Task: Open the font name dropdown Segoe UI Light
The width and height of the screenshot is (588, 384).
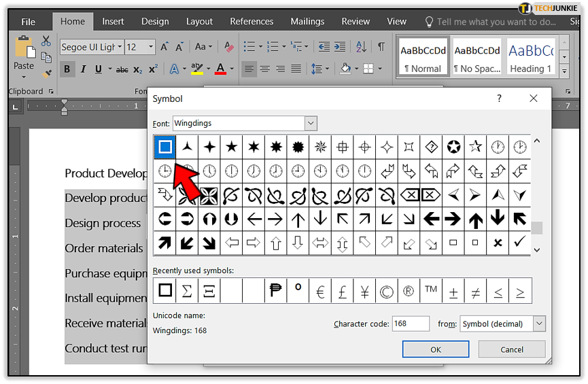Action: (120, 48)
